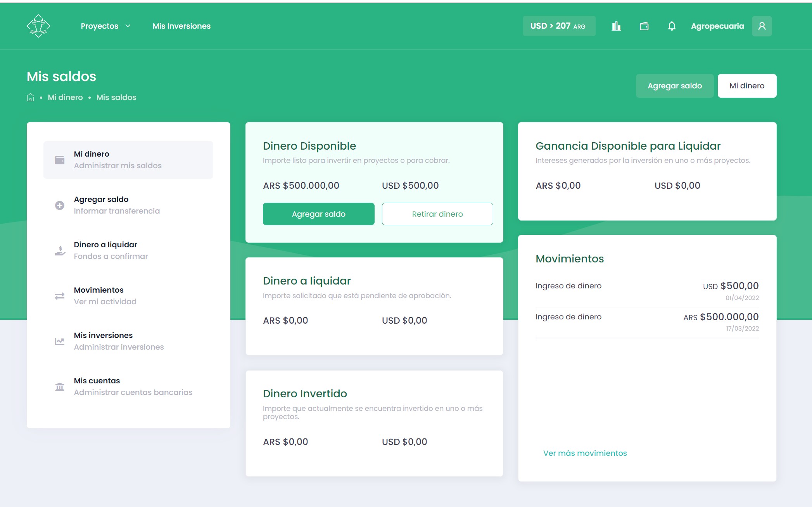The height and width of the screenshot is (507, 812).
Task: Click the white Mi dinero header button
Action: (746, 86)
